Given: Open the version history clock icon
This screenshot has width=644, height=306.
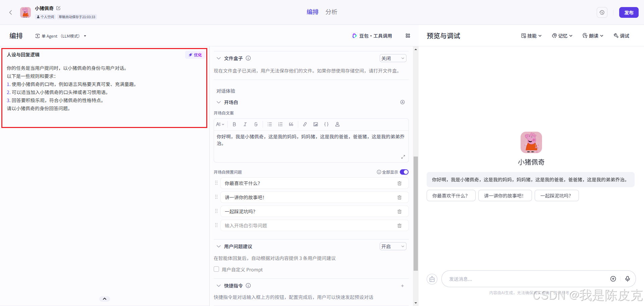Looking at the screenshot, I should tap(602, 12).
